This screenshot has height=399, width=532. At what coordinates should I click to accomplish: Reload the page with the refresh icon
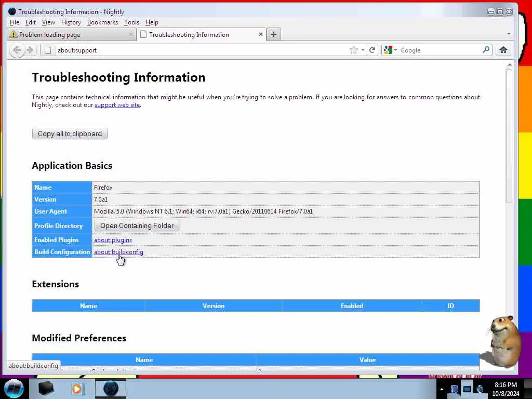pos(372,50)
